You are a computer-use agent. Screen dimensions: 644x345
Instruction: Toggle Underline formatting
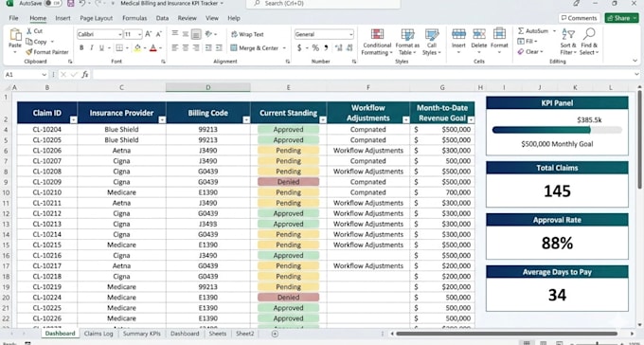click(101, 47)
